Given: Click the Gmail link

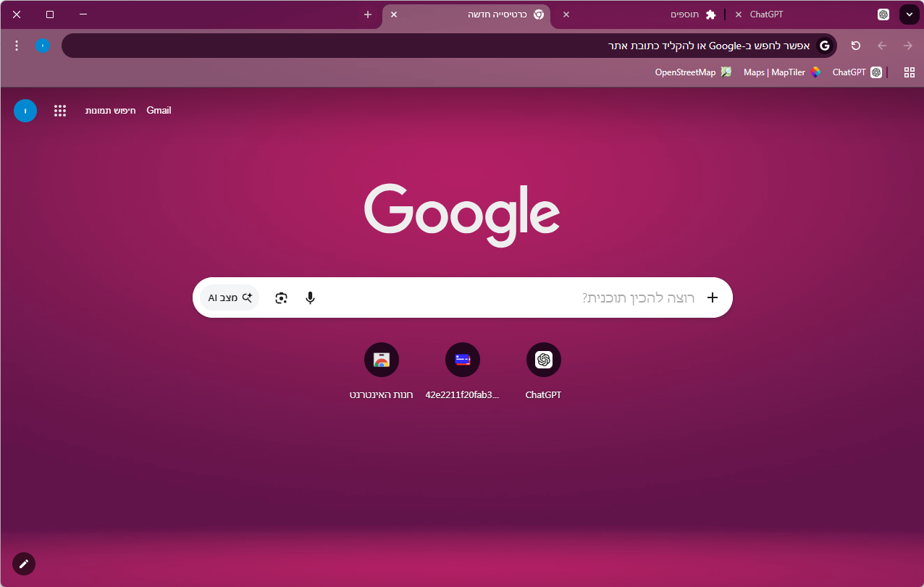Looking at the screenshot, I should [159, 111].
